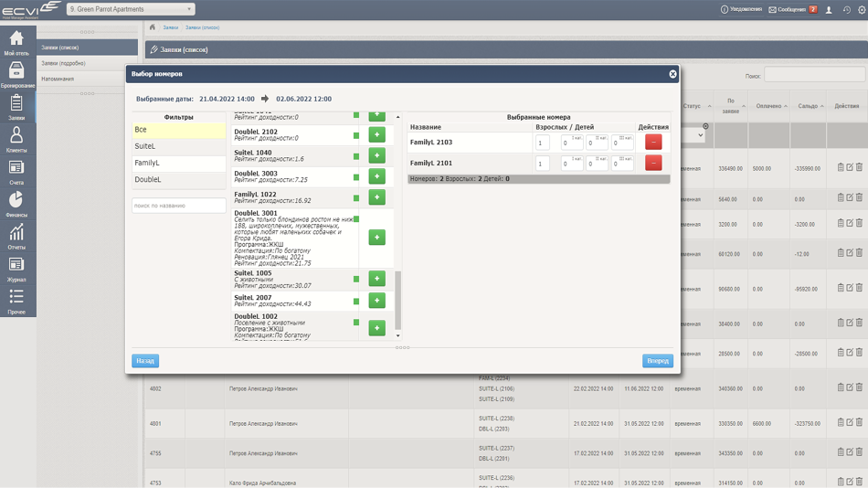Image resolution: width=868 pixels, height=488 pixels.
Task: Edit I кат. children field for FamilyL 2103
Action: click(x=572, y=143)
